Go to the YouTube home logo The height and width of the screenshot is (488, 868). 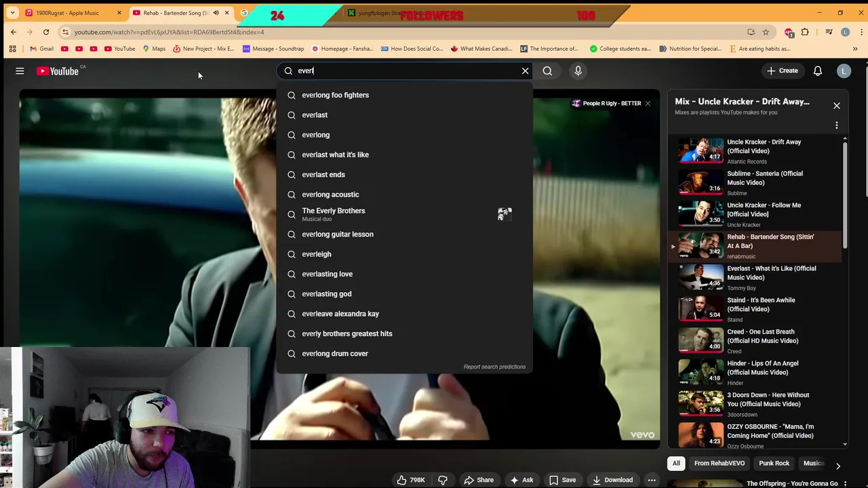pos(58,70)
